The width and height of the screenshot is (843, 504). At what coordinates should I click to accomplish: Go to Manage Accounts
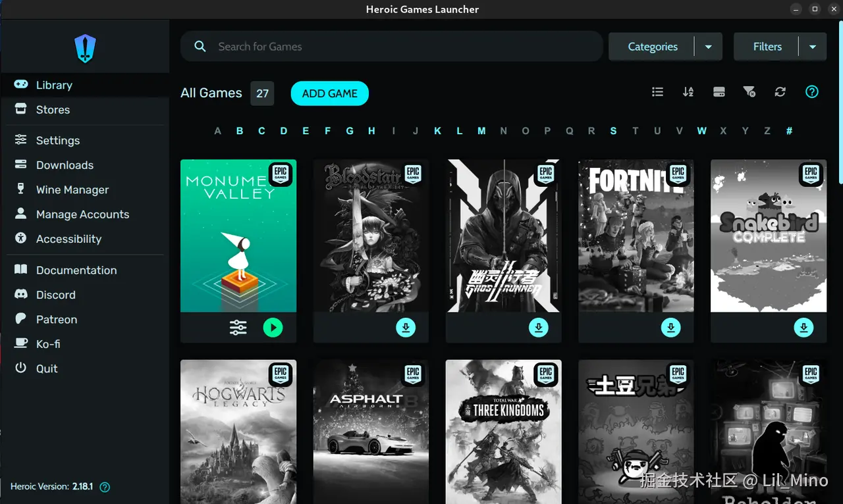tap(84, 214)
